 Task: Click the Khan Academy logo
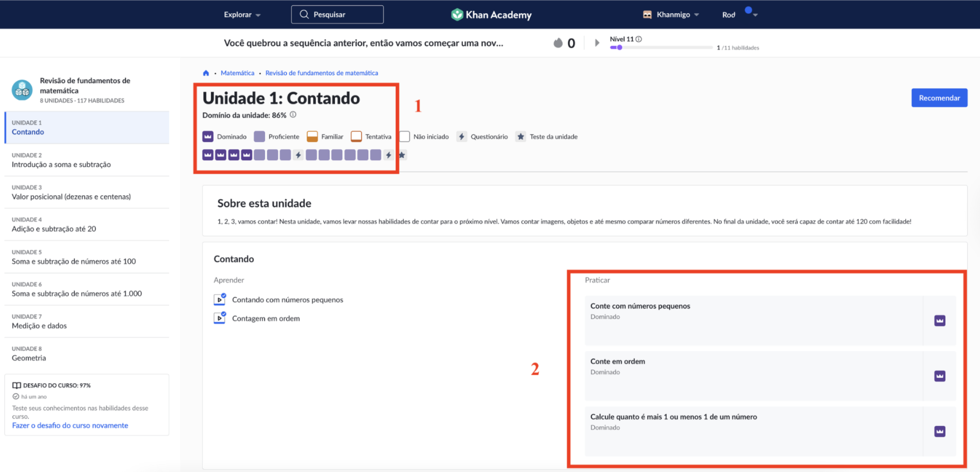(x=491, y=15)
